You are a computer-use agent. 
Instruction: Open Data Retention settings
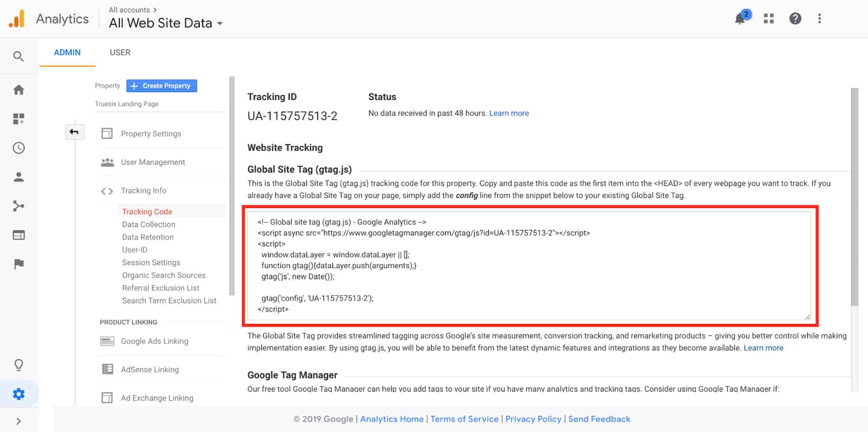pyautogui.click(x=148, y=237)
